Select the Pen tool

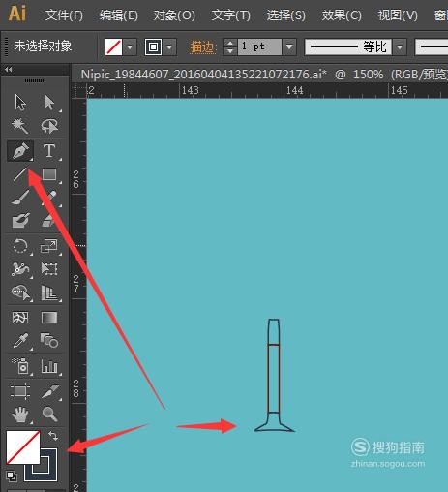[x=20, y=151]
